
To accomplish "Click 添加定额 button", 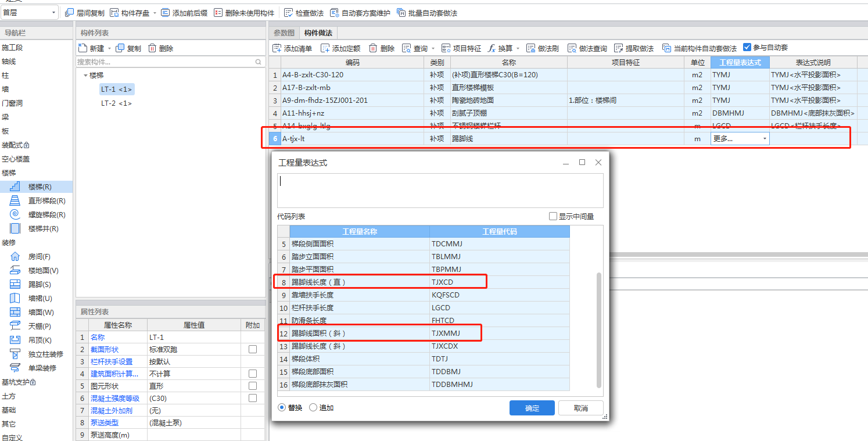I will tap(340, 48).
